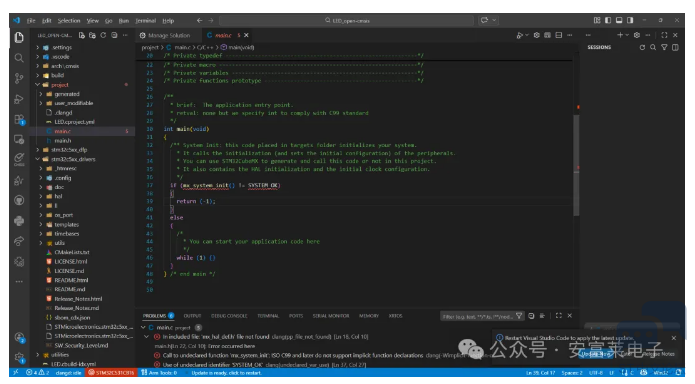Click the editor vertical scrollbar
This screenshot has width=695, height=384.
tap(576, 165)
